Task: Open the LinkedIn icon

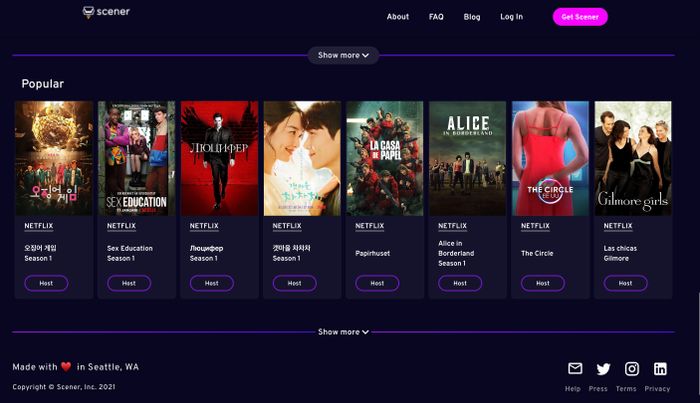Action: tap(660, 369)
